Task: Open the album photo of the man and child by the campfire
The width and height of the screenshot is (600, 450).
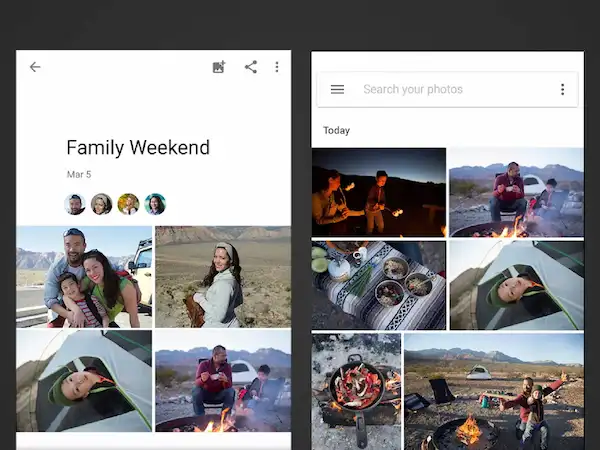Action: pyautogui.click(x=223, y=381)
